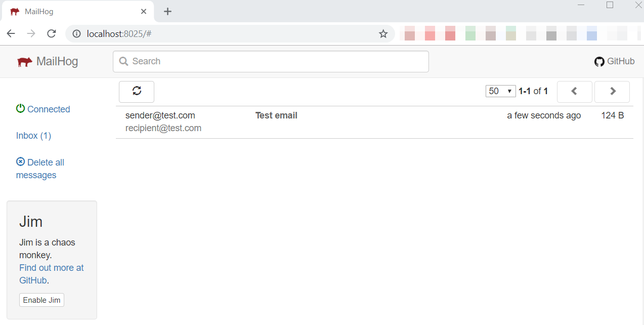Click the localhost:8025 address bar
This screenshot has height=325, width=644.
[x=228, y=34]
